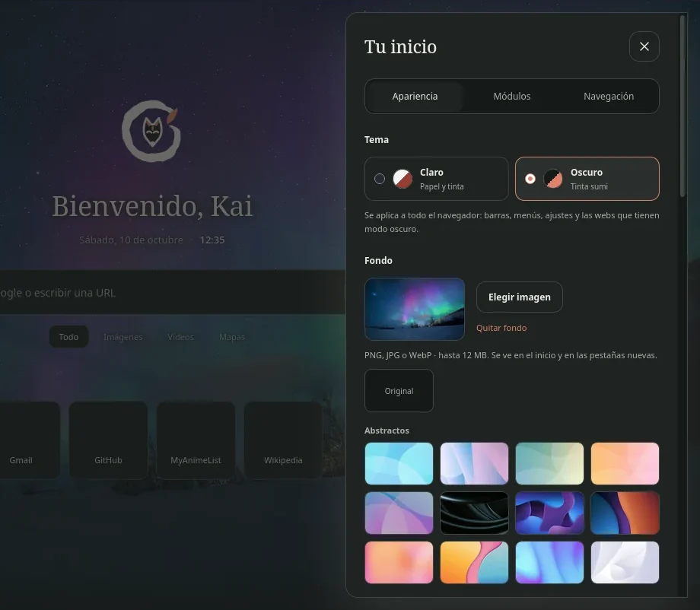Image resolution: width=700 pixels, height=610 pixels.
Task: Click the Oscuro theme preview icon
Action: point(552,179)
